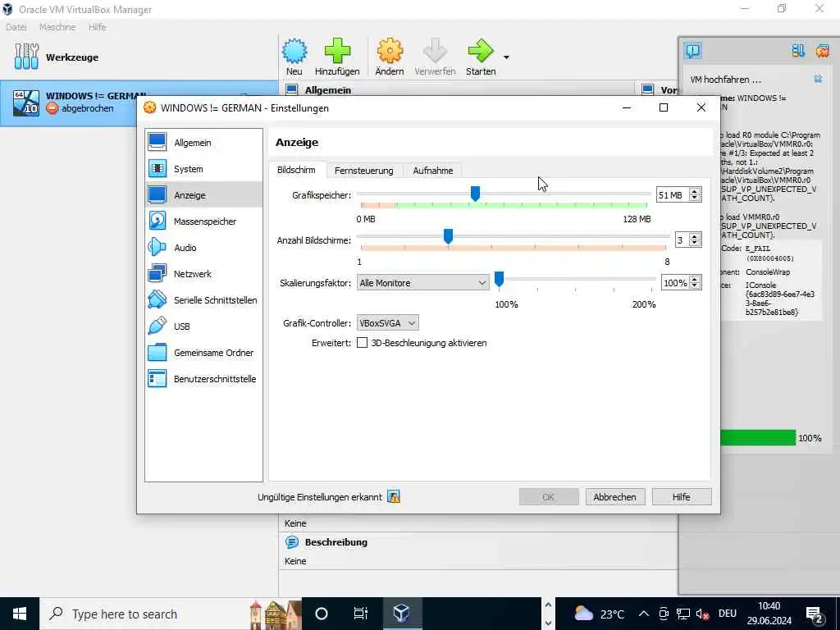Open the Alle Monitore dropdown
This screenshot has width=840, height=630.
tap(422, 283)
